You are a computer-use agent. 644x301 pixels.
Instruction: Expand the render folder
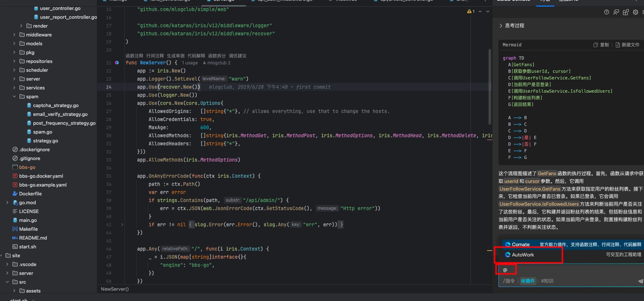(21, 26)
